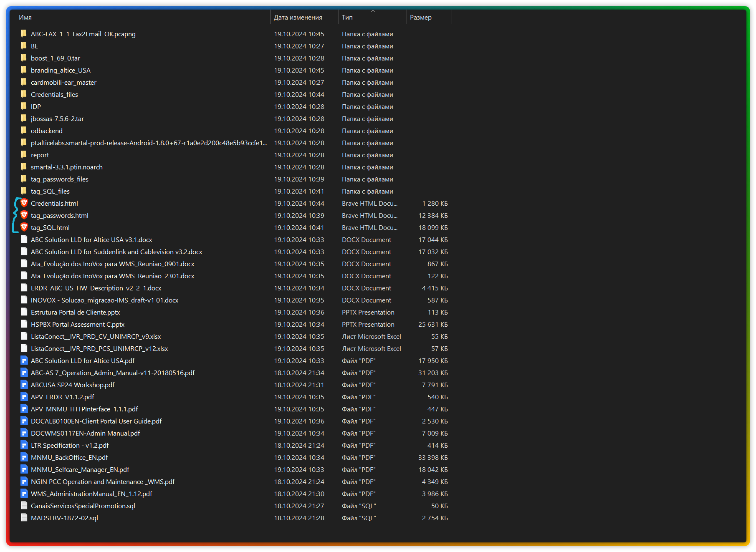
Task: Select DOCALB0100EN-Client Portal User Guide.pdf
Action: click(x=96, y=421)
